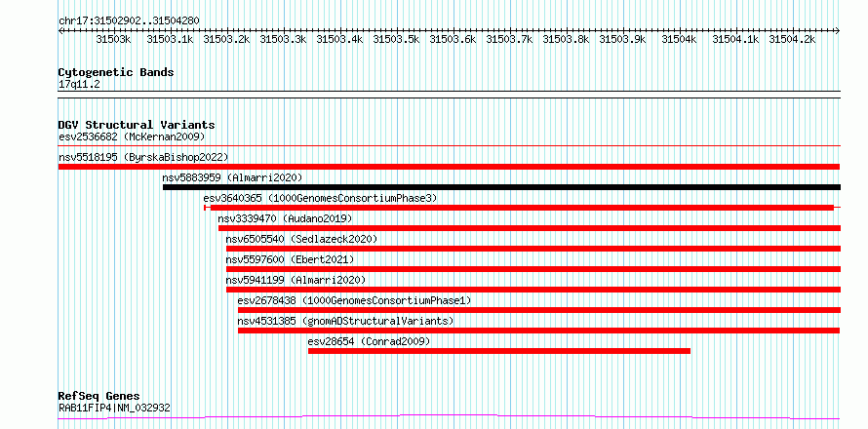Click the Cytogenetic Bands track title
The image size is (868, 429).
pos(116,72)
